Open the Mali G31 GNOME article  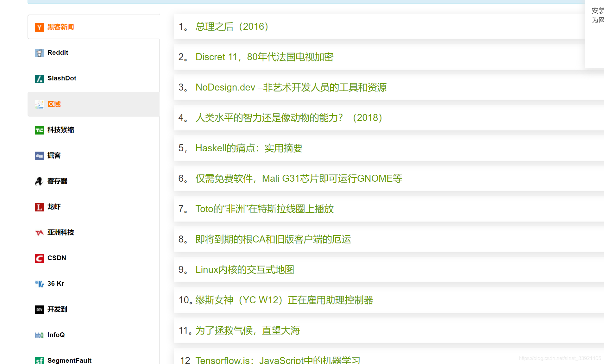(x=299, y=179)
